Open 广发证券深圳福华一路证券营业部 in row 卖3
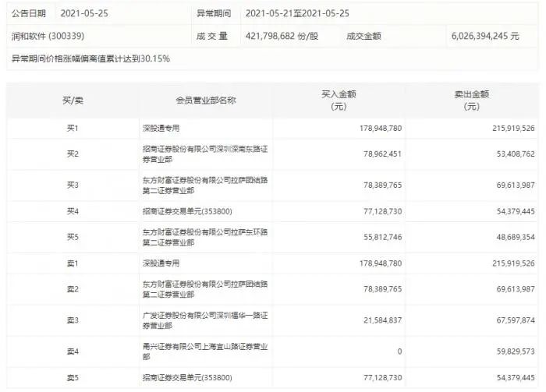 (205, 320)
